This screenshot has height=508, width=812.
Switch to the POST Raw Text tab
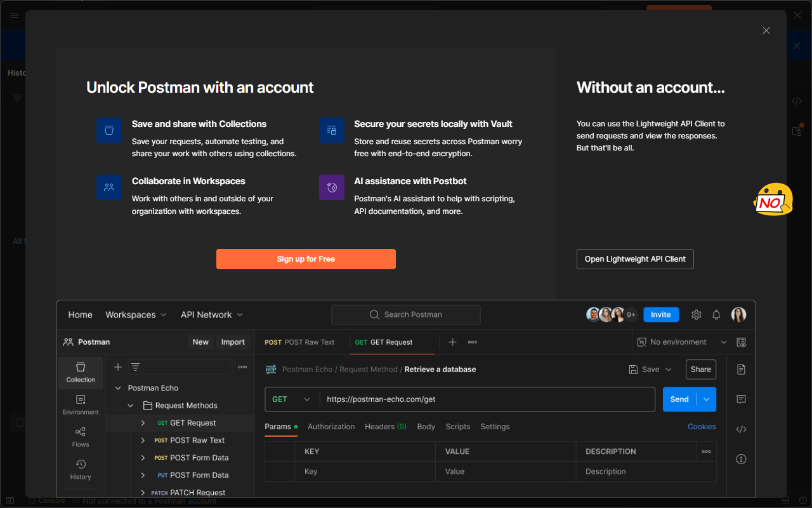tap(300, 342)
